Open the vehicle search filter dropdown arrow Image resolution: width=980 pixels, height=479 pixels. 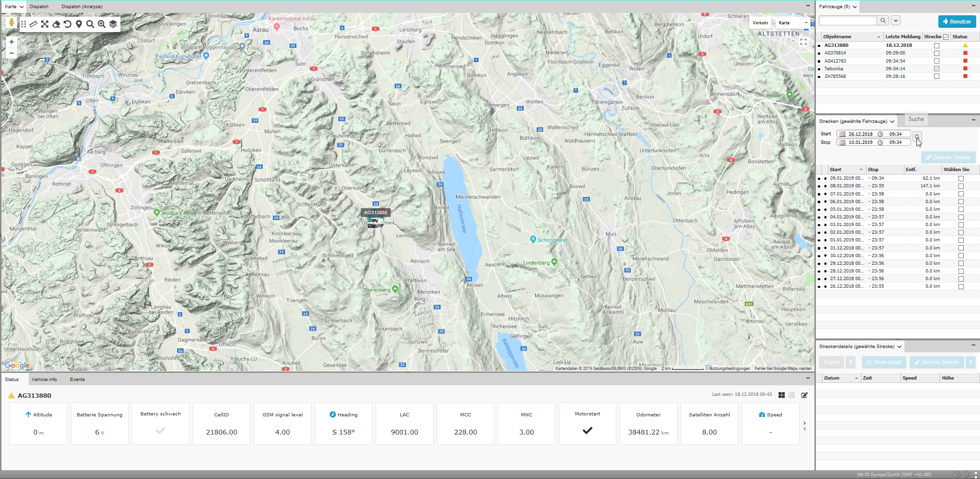896,21
